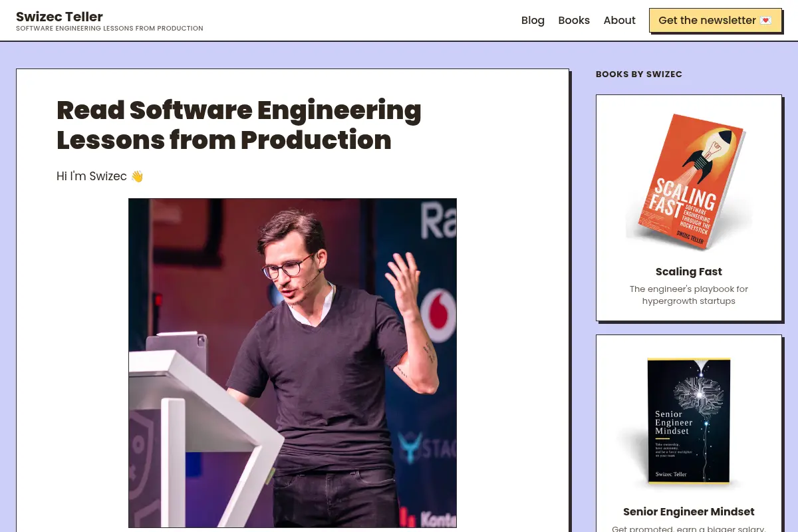This screenshot has height=532, width=798.
Task: Click the waving hand emoji
Action: point(137,176)
